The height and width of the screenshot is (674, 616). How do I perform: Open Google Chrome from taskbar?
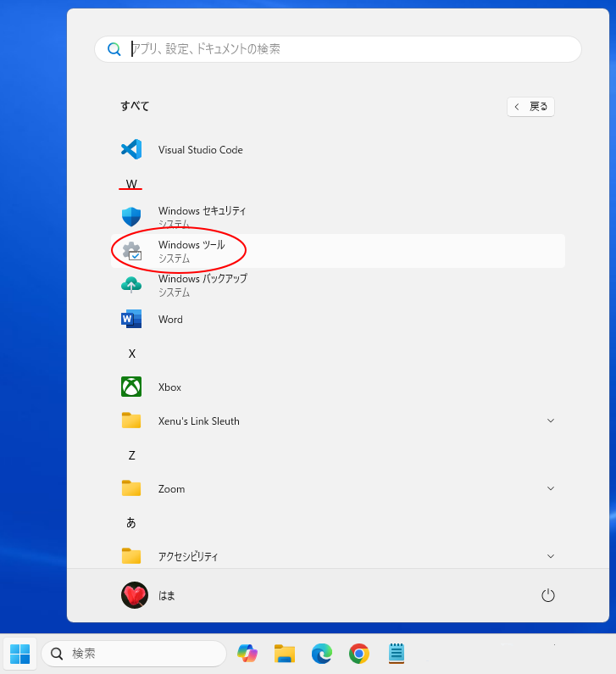point(359,654)
